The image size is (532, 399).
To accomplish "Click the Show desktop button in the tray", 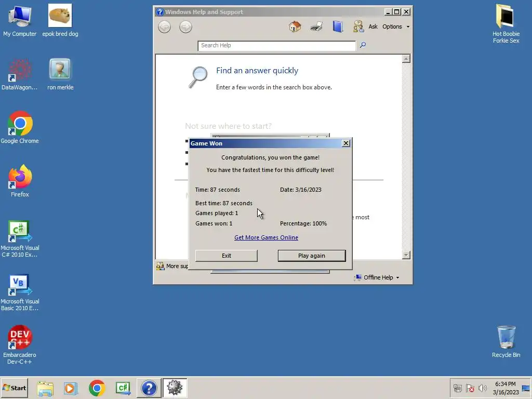I will point(527,388).
